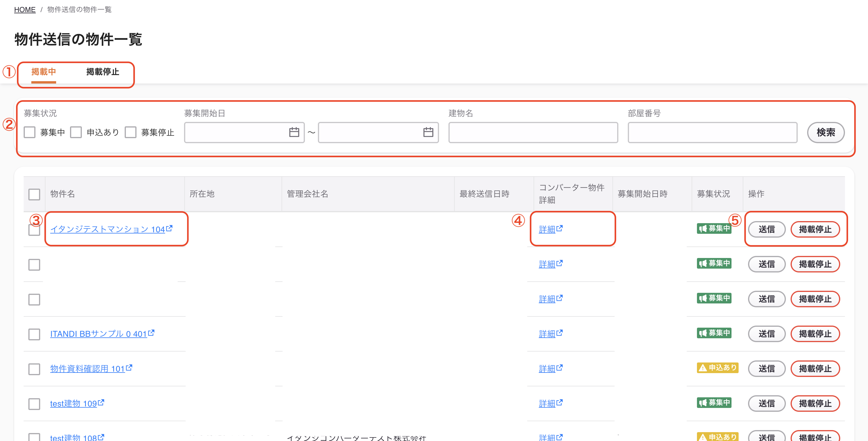Check the 募集停止 filter checkbox
Screen dimensions: 868x441
(x=130, y=132)
